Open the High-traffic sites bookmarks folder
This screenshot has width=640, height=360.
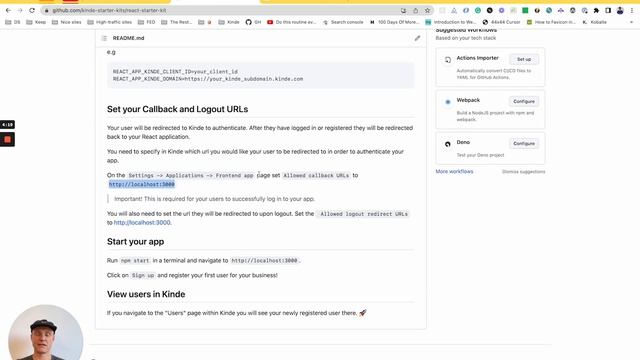tap(109, 22)
